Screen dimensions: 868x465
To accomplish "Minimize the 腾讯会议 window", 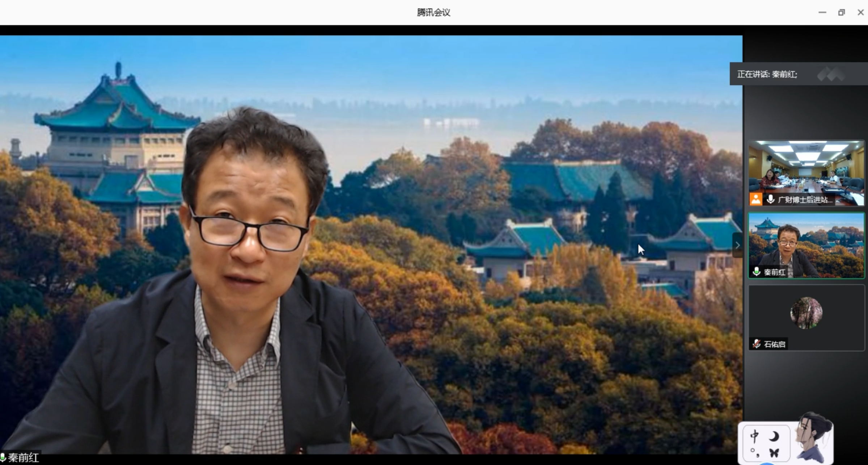I will click(822, 12).
